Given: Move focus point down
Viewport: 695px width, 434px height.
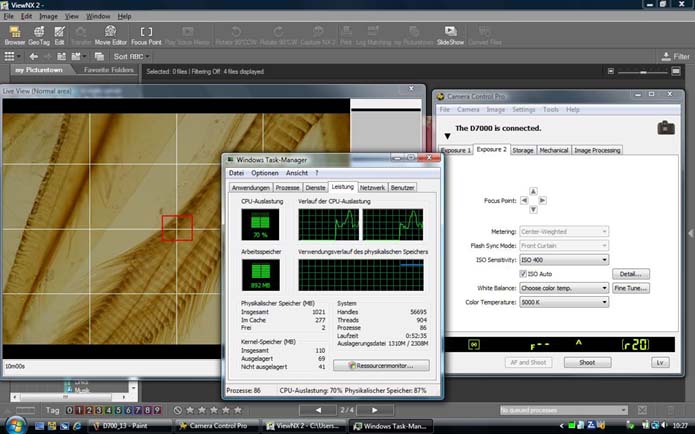Looking at the screenshot, I should [x=533, y=209].
